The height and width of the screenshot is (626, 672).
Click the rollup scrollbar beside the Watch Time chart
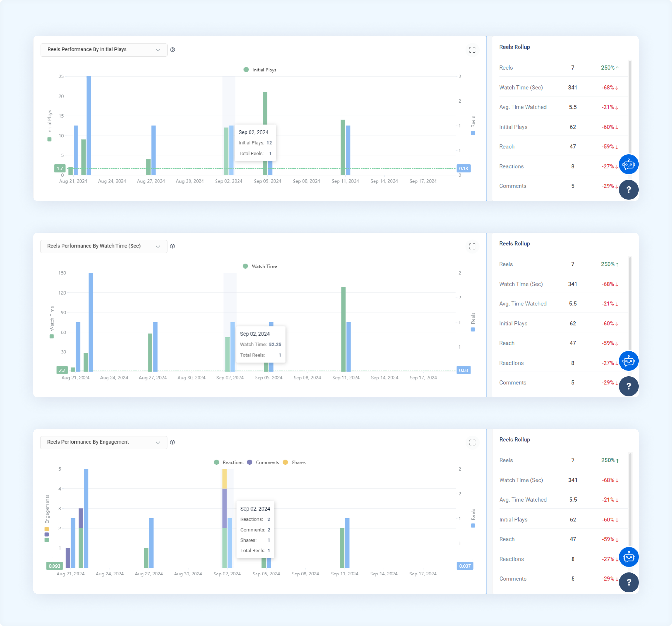[630, 303]
